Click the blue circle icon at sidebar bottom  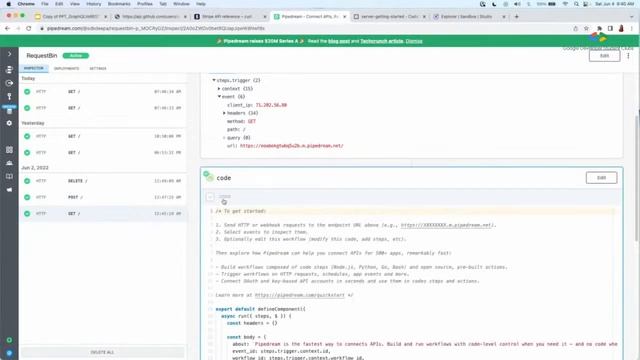pyautogui.click(x=9, y=353)
